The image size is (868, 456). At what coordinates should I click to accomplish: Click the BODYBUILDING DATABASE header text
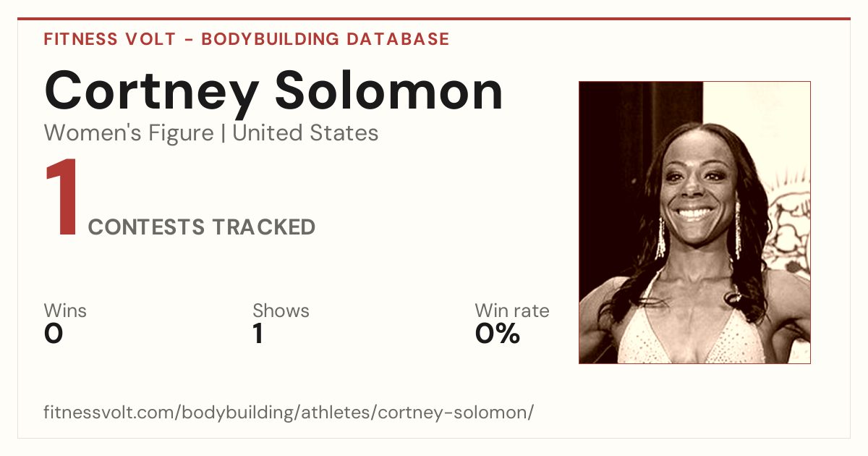click(325, 39)
